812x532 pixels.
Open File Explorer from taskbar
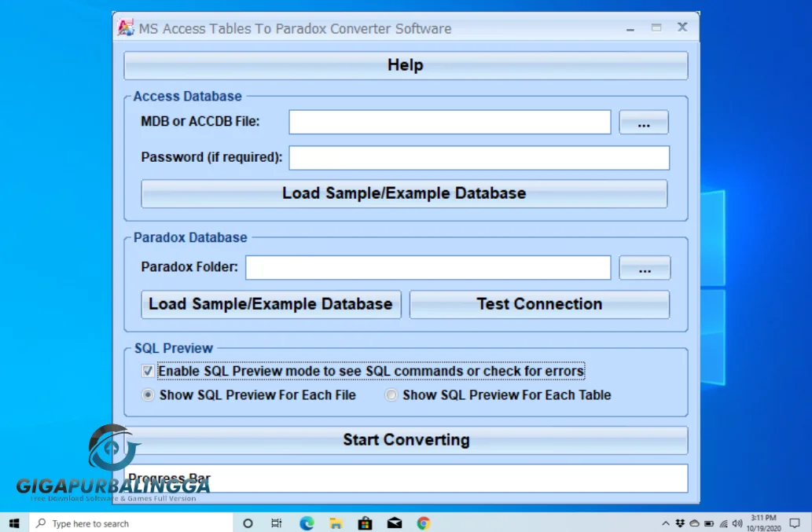click(x=336, y=523)
